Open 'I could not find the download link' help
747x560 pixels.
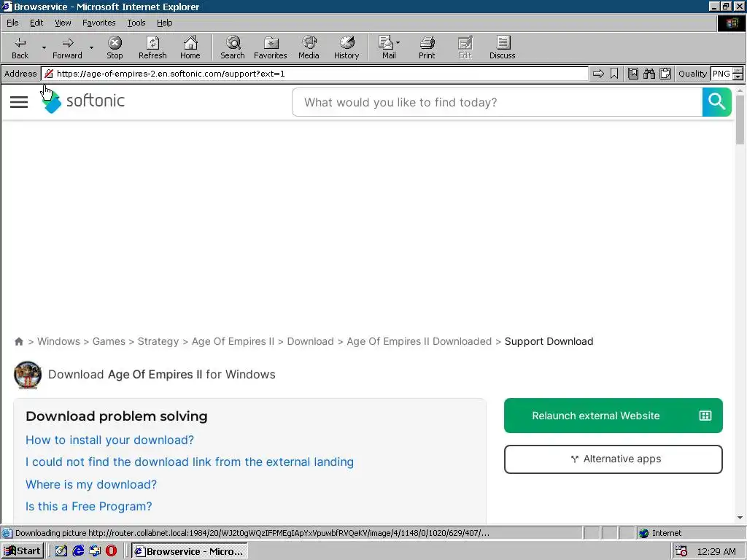(190, 462)
